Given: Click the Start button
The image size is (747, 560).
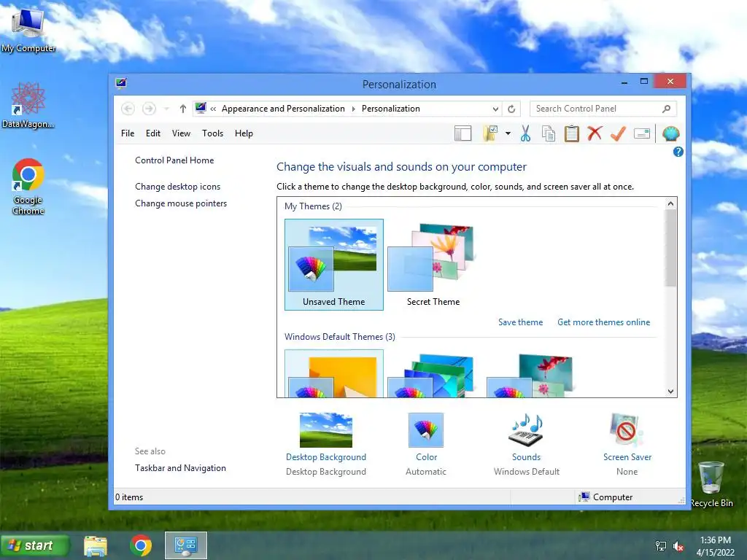Looking at the screenshot, I should click(x=35, y=545).
